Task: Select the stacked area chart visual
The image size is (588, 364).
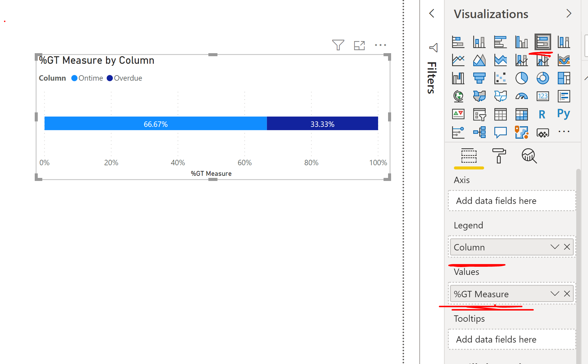Action: [x=500, y=60]
